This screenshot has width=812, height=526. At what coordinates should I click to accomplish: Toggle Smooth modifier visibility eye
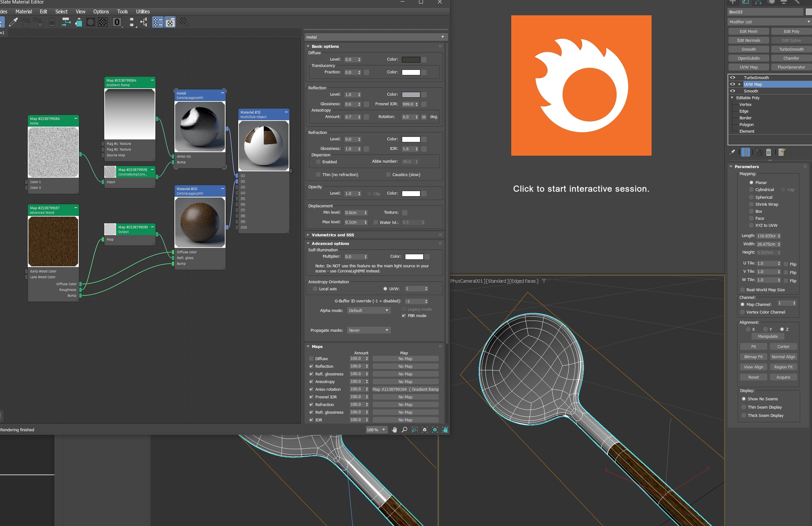[x=733, y=91]
